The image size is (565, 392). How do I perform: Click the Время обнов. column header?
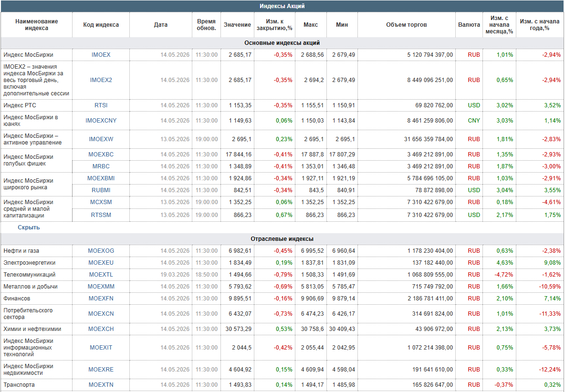[207, 25]
